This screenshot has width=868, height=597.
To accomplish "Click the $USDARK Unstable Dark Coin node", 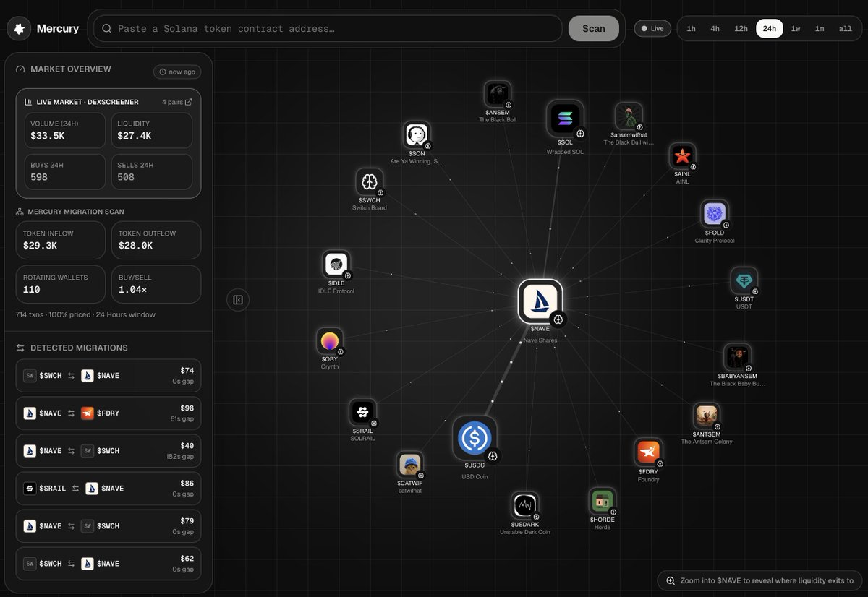I will pyautogui.click(x=525, y=506).
